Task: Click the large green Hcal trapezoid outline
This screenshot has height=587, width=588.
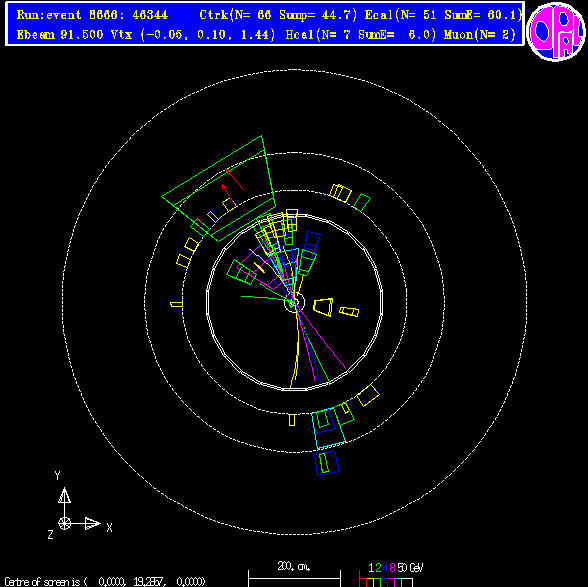Action: pyautogui.click(x=219, y=189)
